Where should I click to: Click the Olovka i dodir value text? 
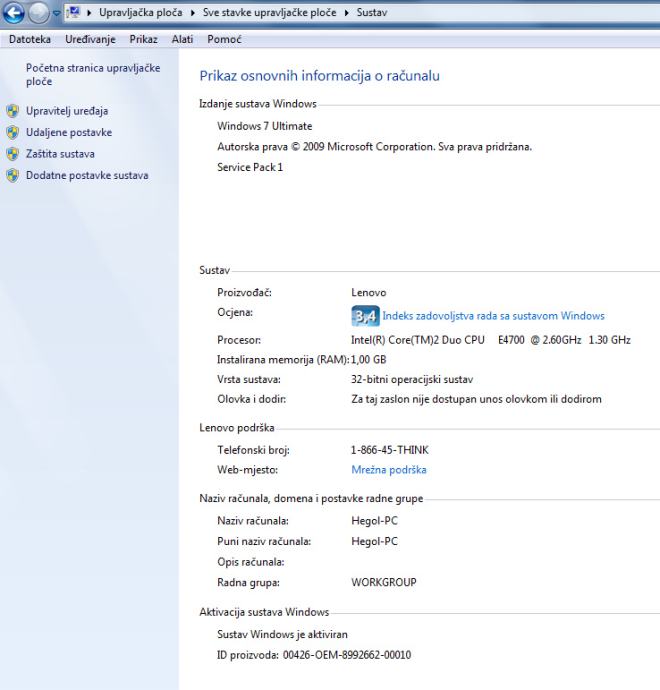(x=476, y=400)
